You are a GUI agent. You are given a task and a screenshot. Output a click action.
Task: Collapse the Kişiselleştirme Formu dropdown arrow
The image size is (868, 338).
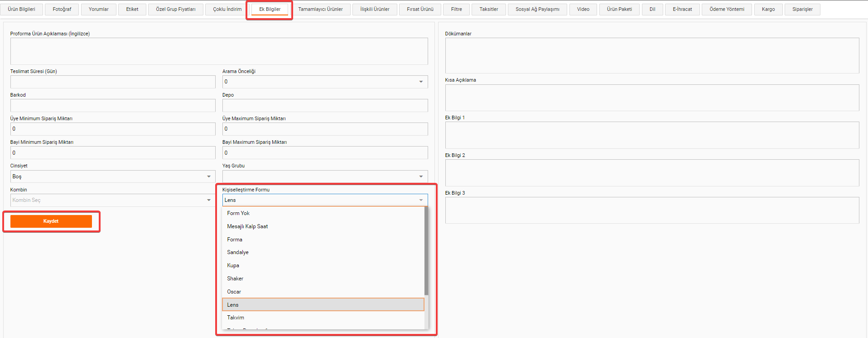pyautogui.click(x=421, y=200)
